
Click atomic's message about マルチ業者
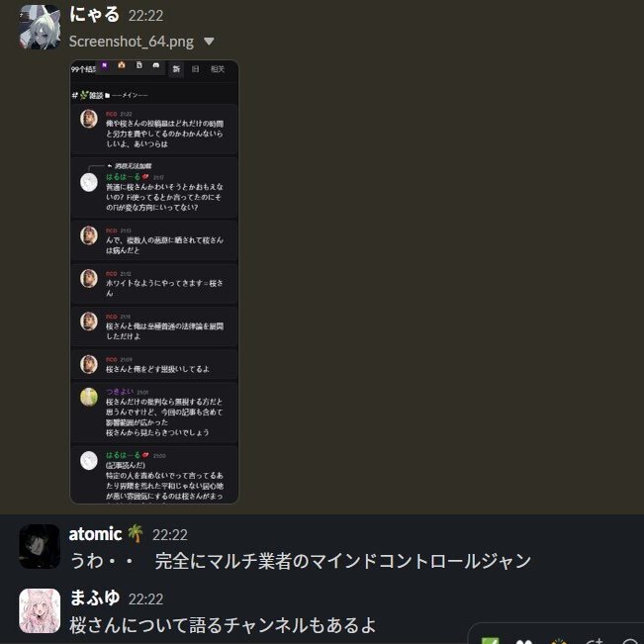[301, 561]
